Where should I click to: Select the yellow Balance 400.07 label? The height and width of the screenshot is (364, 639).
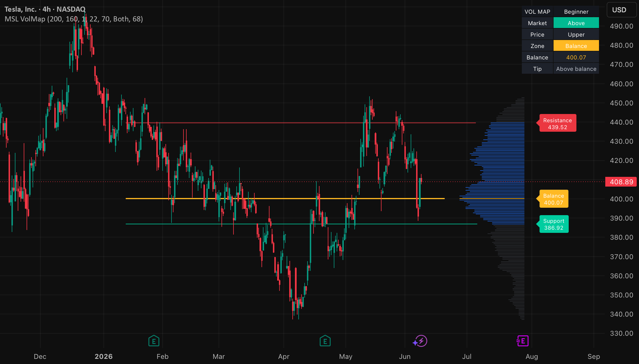(x=554, y=199)
